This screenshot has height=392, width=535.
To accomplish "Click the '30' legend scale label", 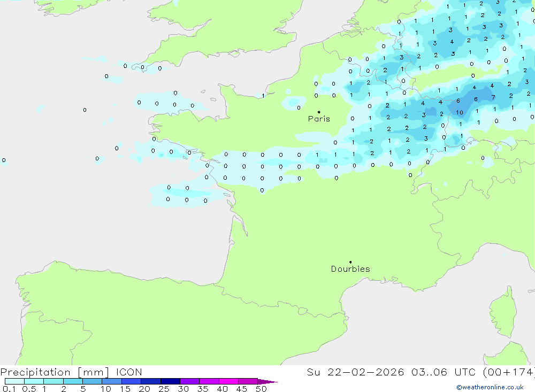I will [183, 389].
